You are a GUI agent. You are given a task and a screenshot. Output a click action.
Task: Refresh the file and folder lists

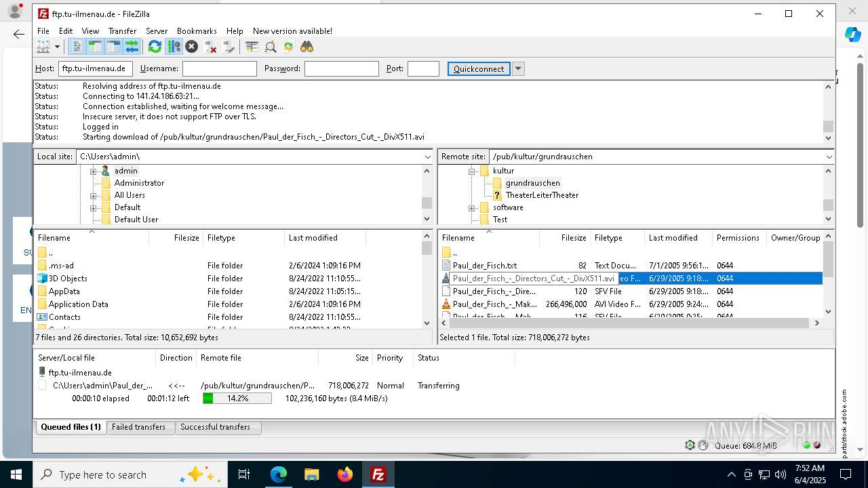pyautogui.click(x=155, y=47)
